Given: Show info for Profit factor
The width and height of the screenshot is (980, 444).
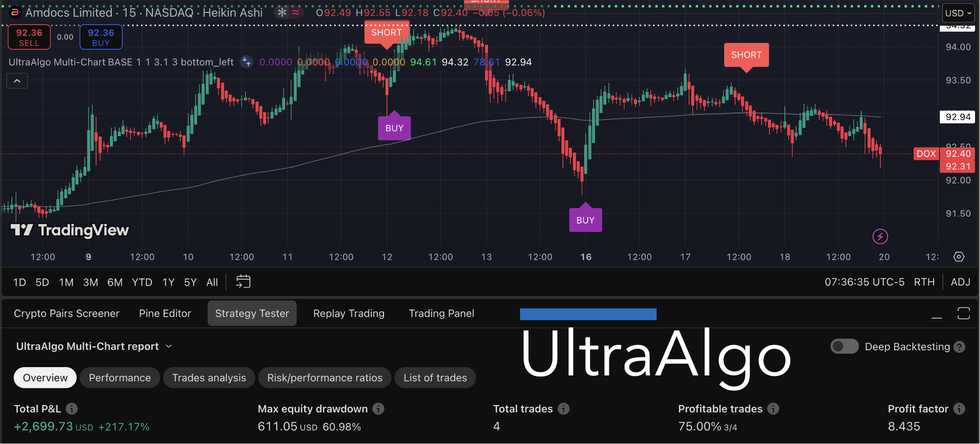Looking at the screenshot, I should [959, 408].
